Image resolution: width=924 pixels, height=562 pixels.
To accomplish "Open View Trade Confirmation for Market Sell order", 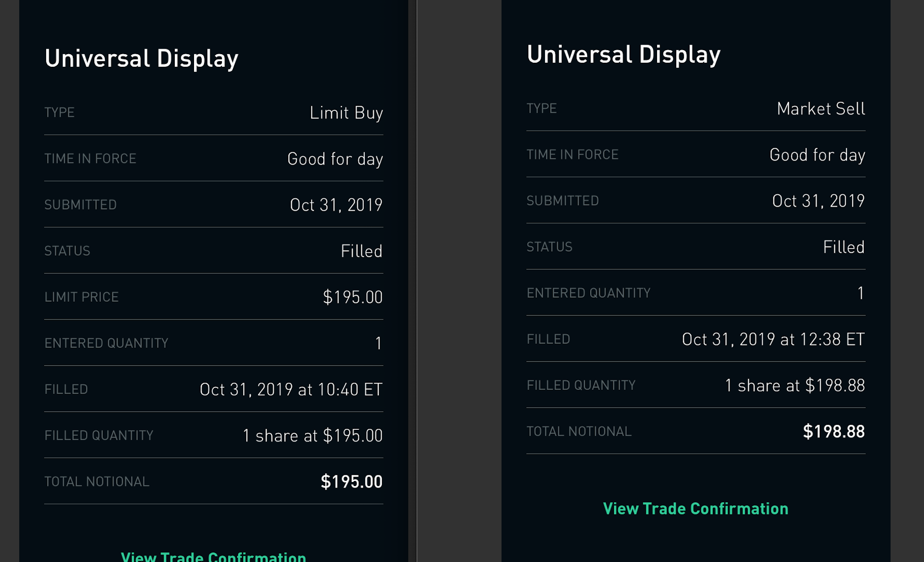I will click(x=696, y=508).
